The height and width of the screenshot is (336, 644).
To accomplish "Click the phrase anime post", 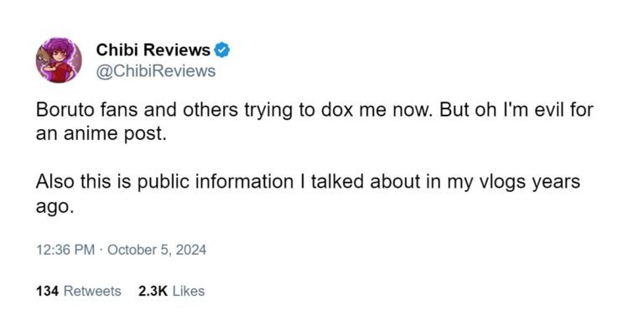I will point(115,133).
